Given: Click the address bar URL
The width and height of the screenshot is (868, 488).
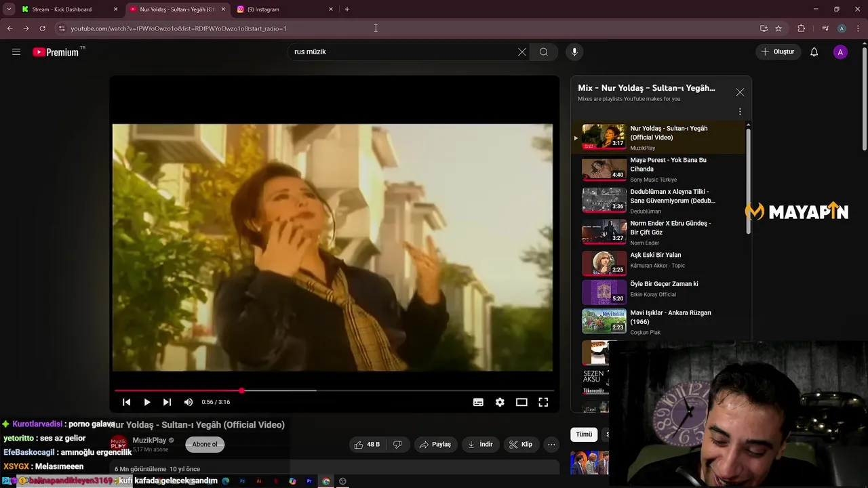Looking at the screenshot, I should coord(178,28).
